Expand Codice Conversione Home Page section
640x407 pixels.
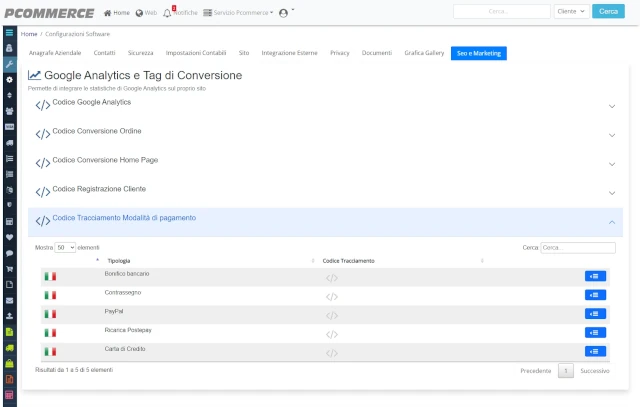coord(325,164)
